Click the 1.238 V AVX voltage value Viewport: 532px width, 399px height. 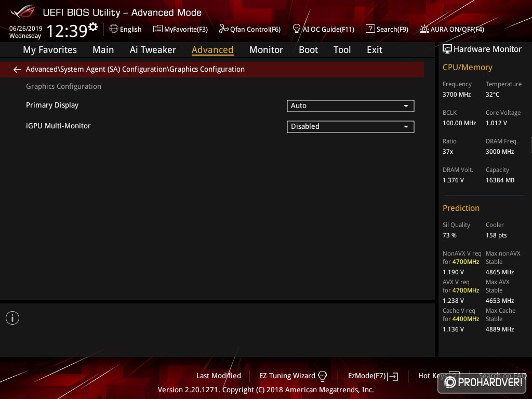point(453,301)
